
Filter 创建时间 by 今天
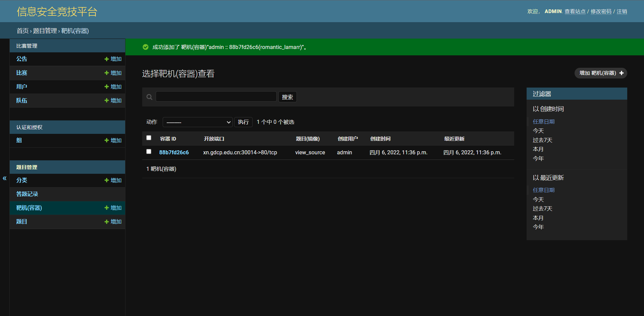point(538,131)
